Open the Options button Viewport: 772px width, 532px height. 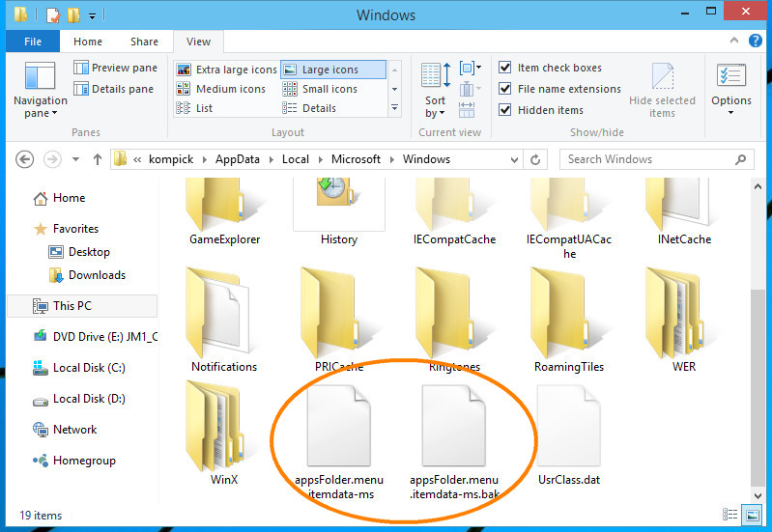coord(731,91)
